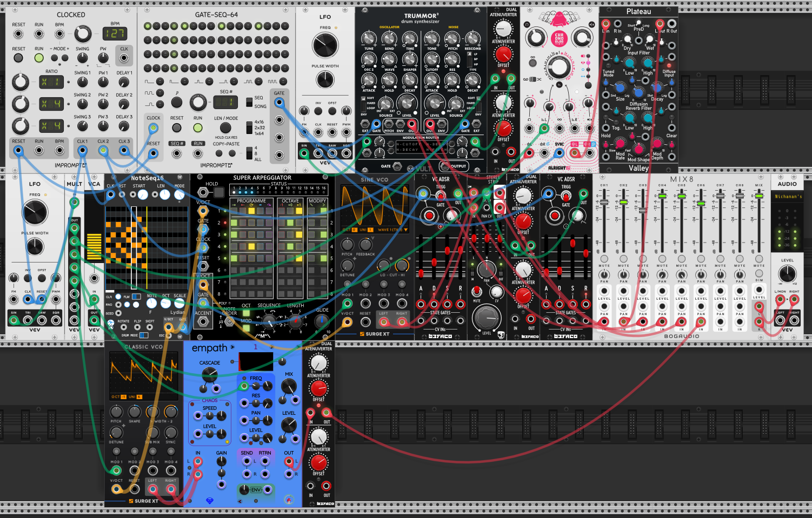
Task: Click Chronoblob large center time knob
Action: (x=559, y=68)
